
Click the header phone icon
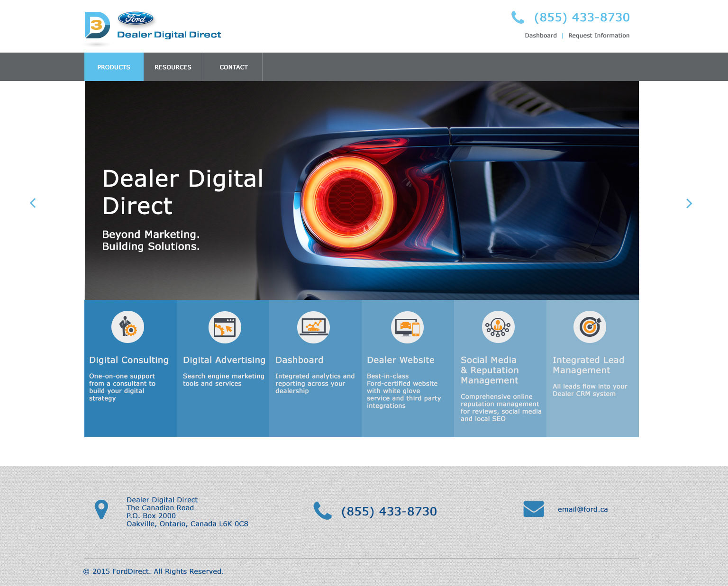coord(518,18)
